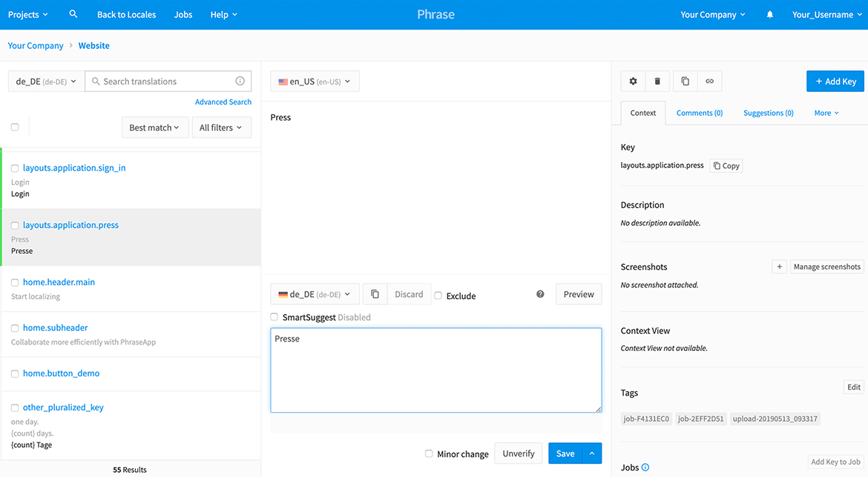
Task: Open the Suggestions (0) tab
Action: pos(768,113)
